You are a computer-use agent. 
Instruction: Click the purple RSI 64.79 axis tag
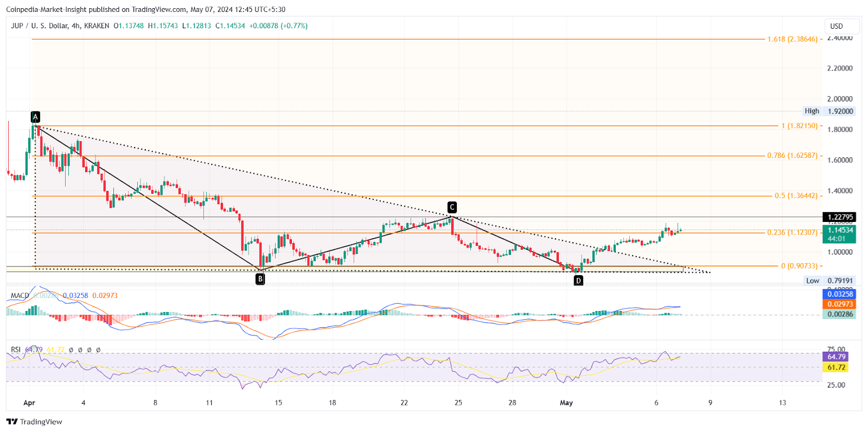coord(836,357)
